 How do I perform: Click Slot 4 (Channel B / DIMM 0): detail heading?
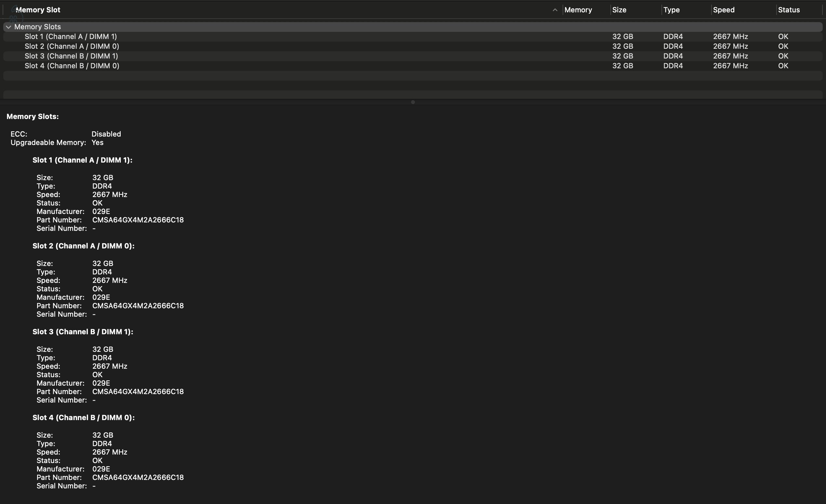84,418
